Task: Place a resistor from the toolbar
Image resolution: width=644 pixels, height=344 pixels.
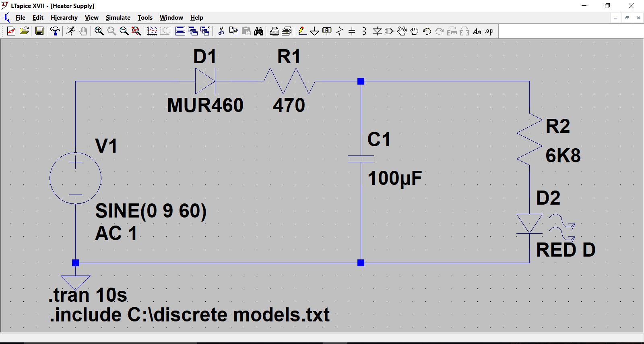Action: pos(340,31)
